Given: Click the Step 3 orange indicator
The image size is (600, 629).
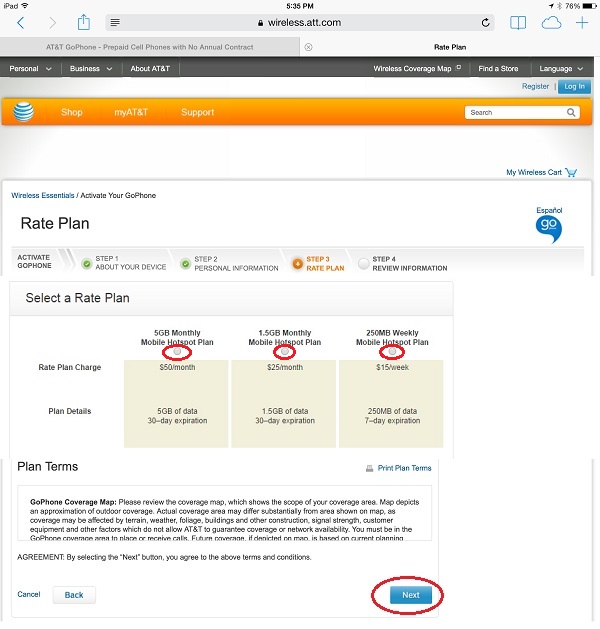Looking at the screenshot, I should tap(298, 264).
